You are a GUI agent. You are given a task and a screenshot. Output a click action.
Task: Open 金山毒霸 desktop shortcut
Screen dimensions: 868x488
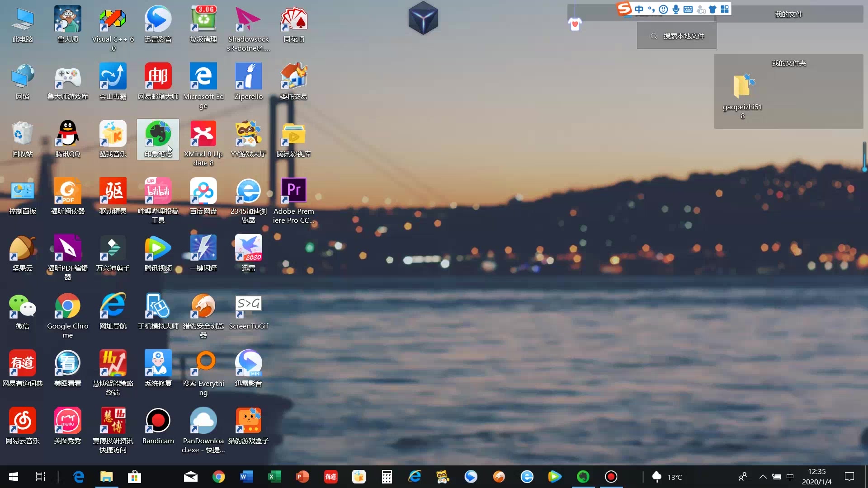[113, 82]
